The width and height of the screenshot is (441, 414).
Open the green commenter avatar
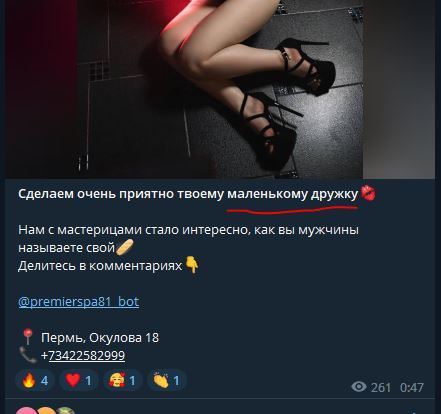(65, 411)
